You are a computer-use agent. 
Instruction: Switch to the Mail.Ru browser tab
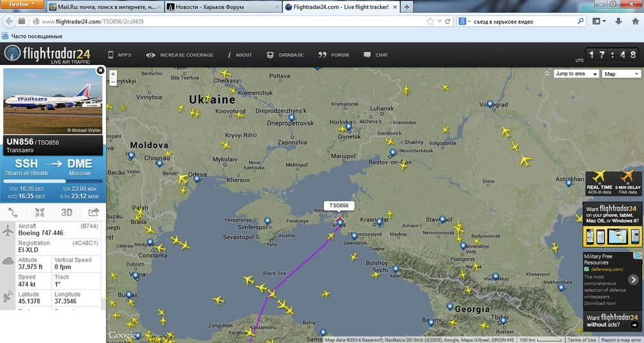(x=105, y=7)
